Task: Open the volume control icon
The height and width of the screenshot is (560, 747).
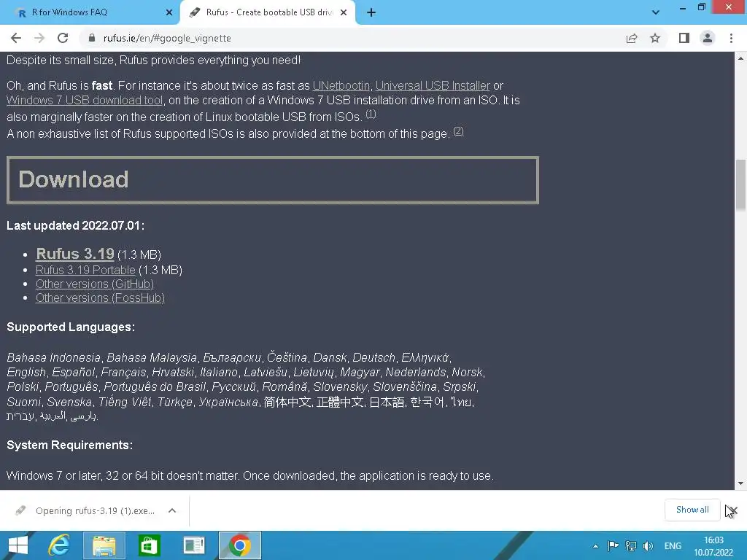Action: (648, 546)
